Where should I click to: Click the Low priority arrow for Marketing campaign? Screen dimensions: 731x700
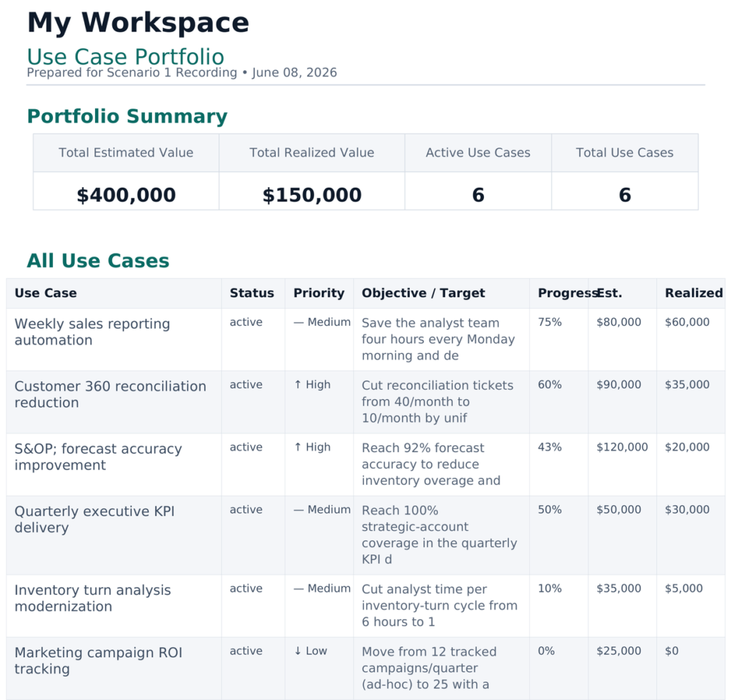[298, 651]
